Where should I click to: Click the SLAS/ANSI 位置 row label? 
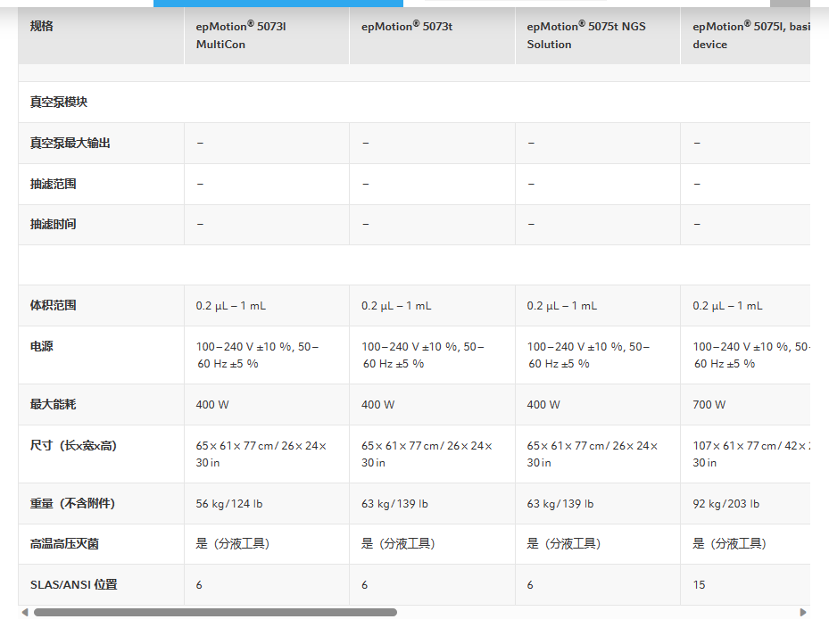73,585
